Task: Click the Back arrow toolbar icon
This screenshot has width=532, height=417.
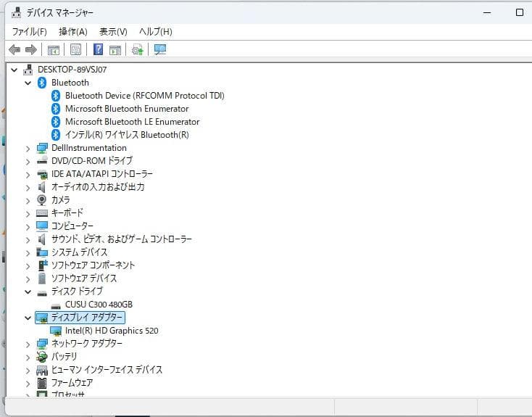Action: [14, 50]
